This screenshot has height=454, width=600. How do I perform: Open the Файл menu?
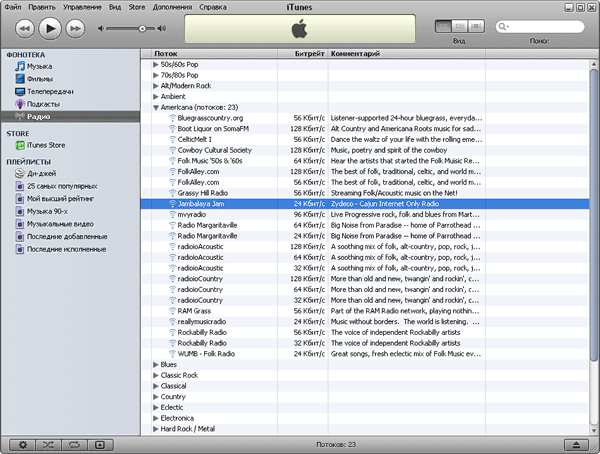coord(13,7)
